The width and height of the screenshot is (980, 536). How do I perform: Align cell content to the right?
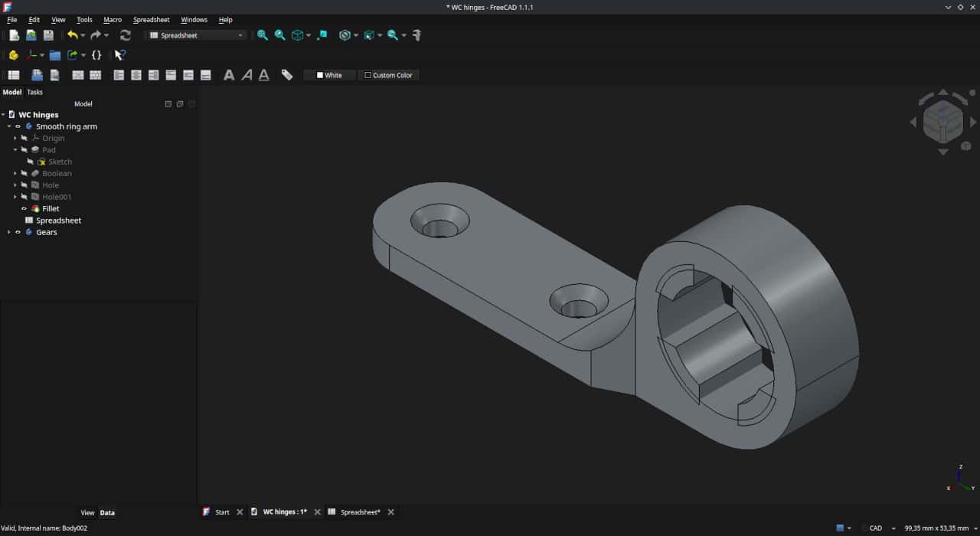coord(154,75)
